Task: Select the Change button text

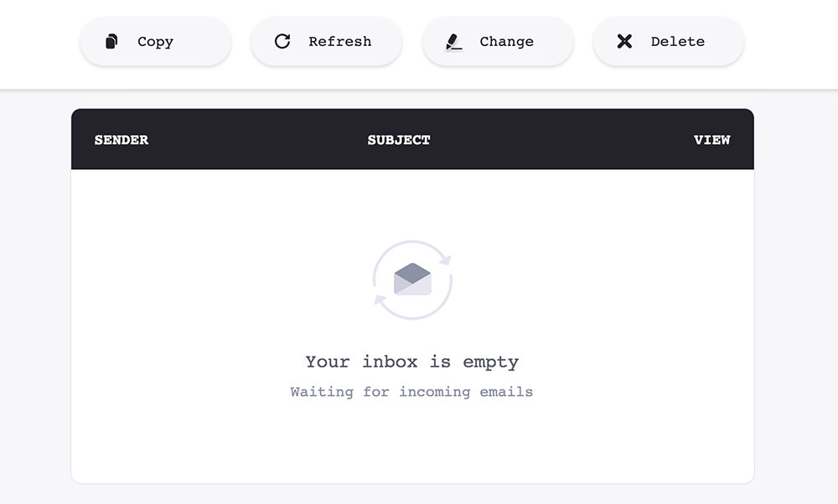Action: [507, 42]
